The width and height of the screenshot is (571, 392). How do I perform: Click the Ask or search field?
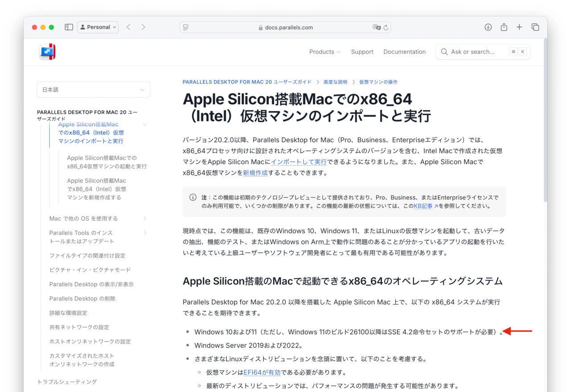477,52
